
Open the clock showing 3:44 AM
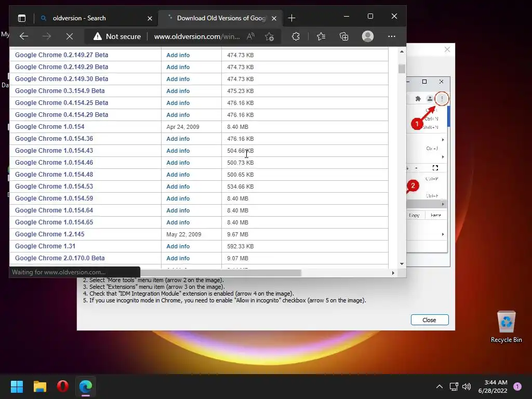(x=493, y=387)
